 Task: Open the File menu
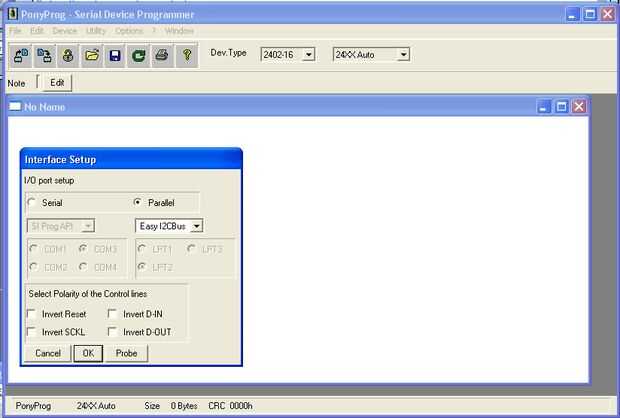coord(15,31)
